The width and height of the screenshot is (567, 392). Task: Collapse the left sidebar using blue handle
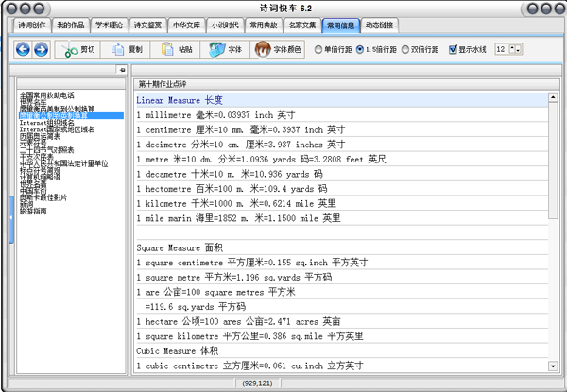tap(11, 219)
